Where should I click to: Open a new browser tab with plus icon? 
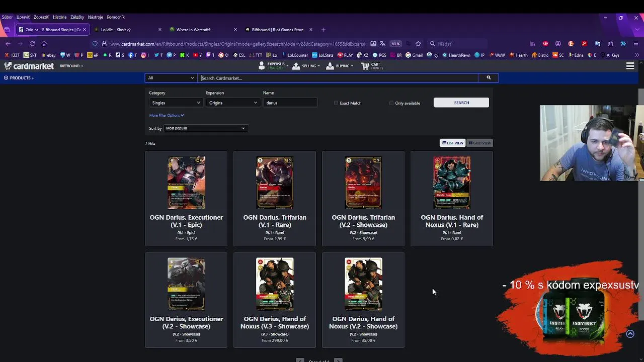click(323, 30)
